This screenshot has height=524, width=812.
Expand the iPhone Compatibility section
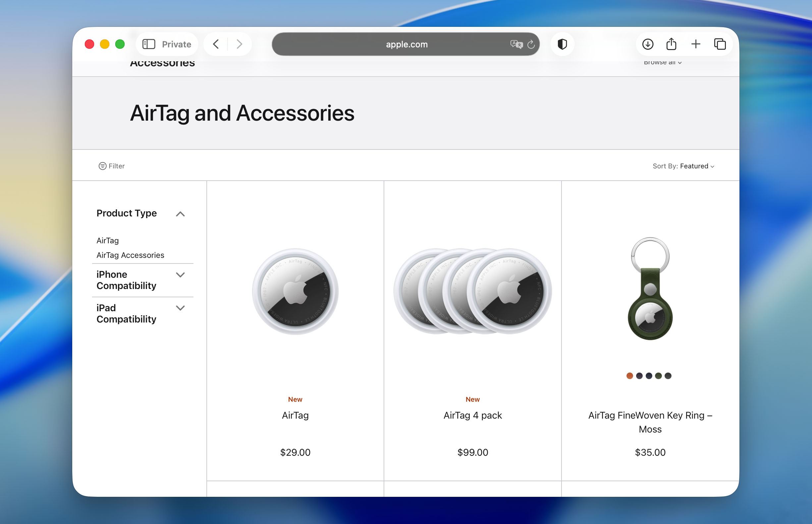(x=181, y=275)
